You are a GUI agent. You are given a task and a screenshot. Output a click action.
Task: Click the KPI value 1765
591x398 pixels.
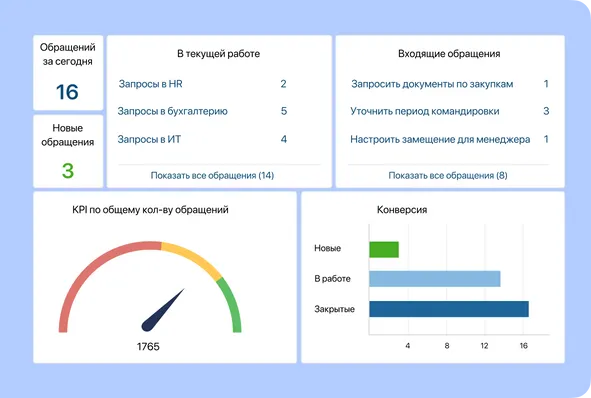(148, 346)
